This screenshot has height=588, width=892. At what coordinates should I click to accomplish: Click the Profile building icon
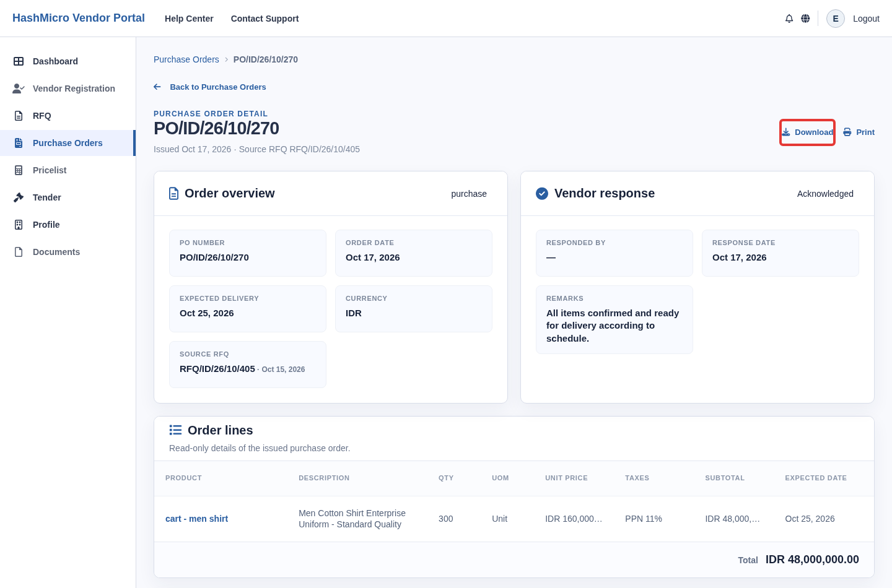click(x=19, y=225)
